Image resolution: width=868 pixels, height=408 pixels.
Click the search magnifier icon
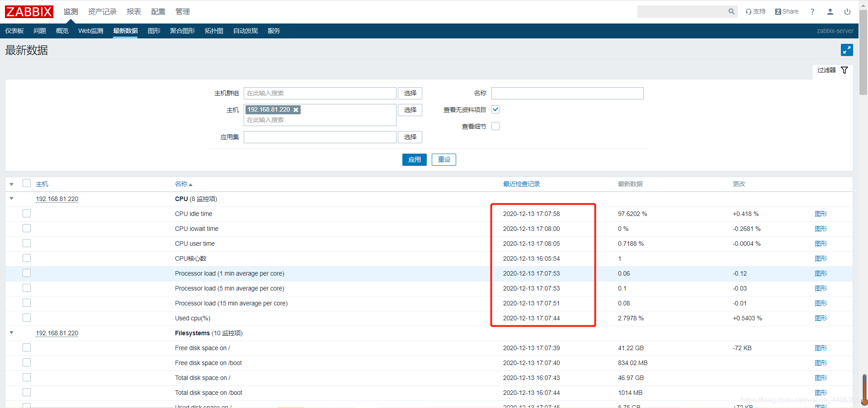[x=731, y=12]
